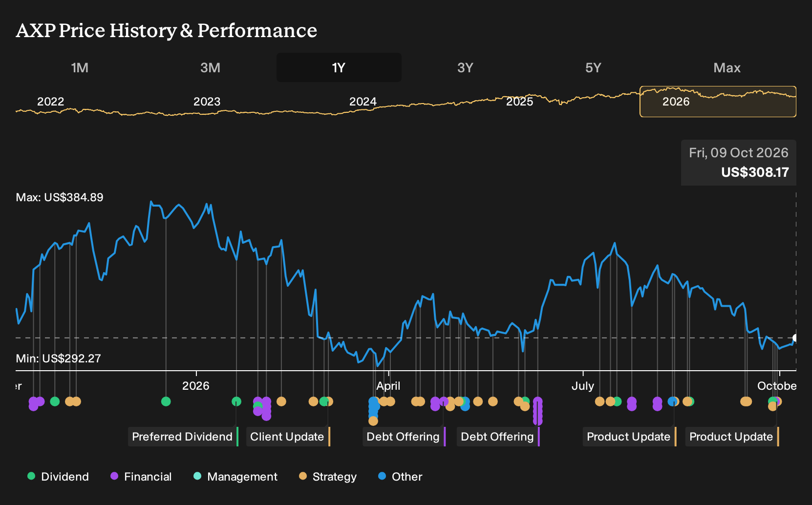
Task: Open the 3Y time range tab
Action: 465,67
